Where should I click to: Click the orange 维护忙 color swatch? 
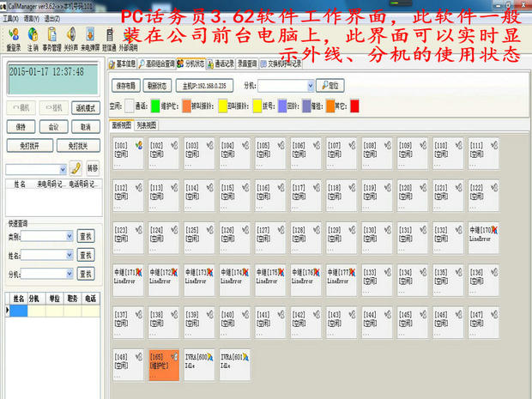click(x=187, y=106)
